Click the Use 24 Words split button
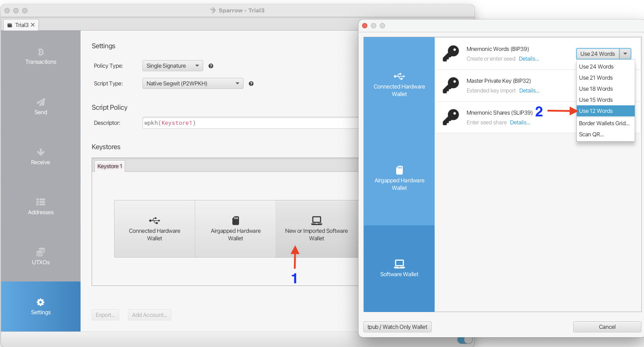 598,54
